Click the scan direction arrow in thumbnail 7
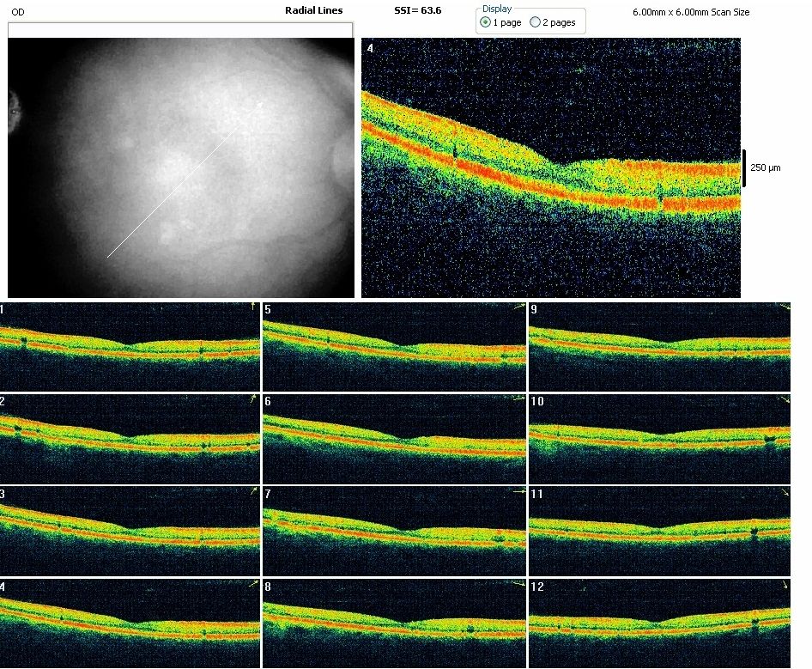This screenshot has width=812, height=669. 518,492
